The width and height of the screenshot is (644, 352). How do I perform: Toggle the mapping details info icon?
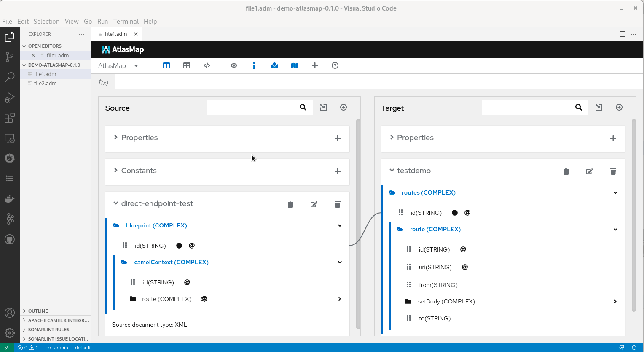point(254,65)
